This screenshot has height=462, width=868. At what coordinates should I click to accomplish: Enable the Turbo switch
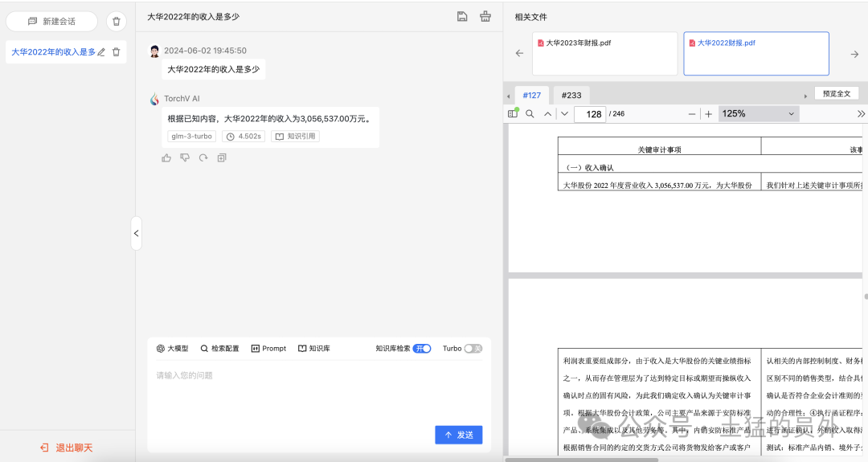click(x=473, y=349)
